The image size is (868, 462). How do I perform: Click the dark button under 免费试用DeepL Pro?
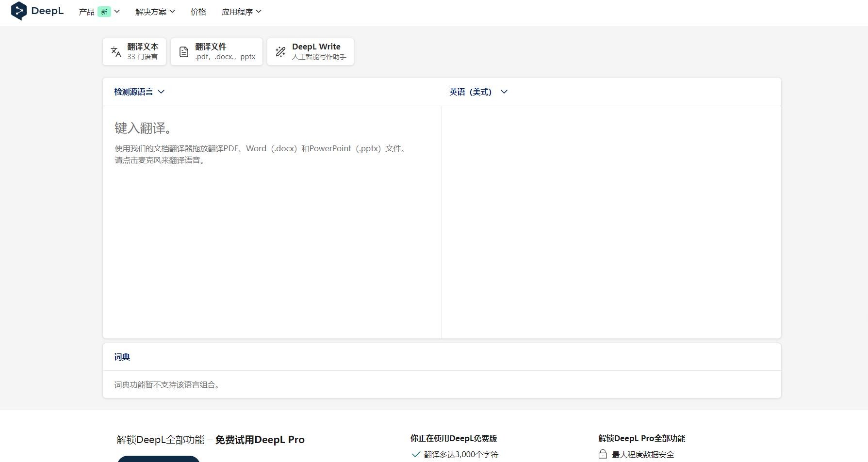pyautogui.click(x=159, y=459)
